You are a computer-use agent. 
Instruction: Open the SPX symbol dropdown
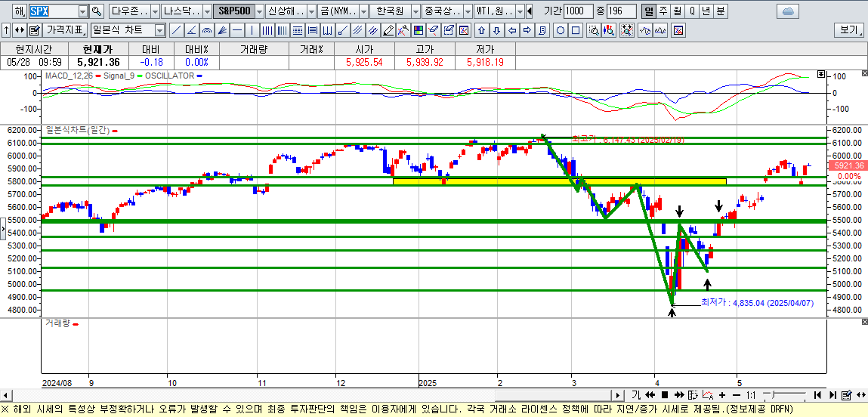point(82,11)
